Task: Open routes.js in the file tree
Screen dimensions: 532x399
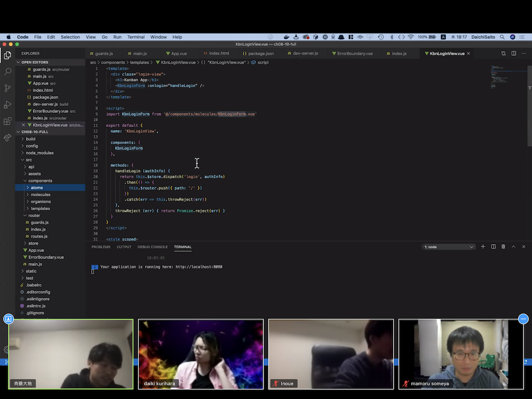Action: point(50,237)
